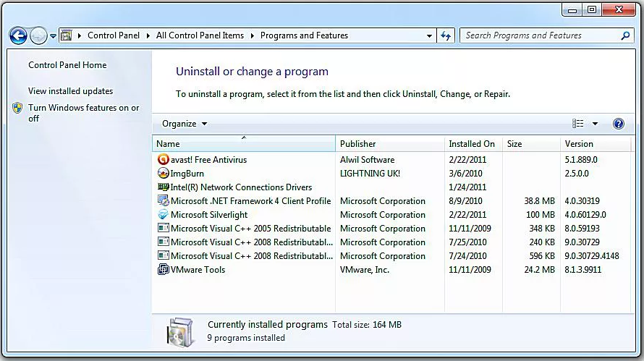The image size is (644, 361).
Task: Select ImgBurn entry name
Action: [x=187, y=174]
